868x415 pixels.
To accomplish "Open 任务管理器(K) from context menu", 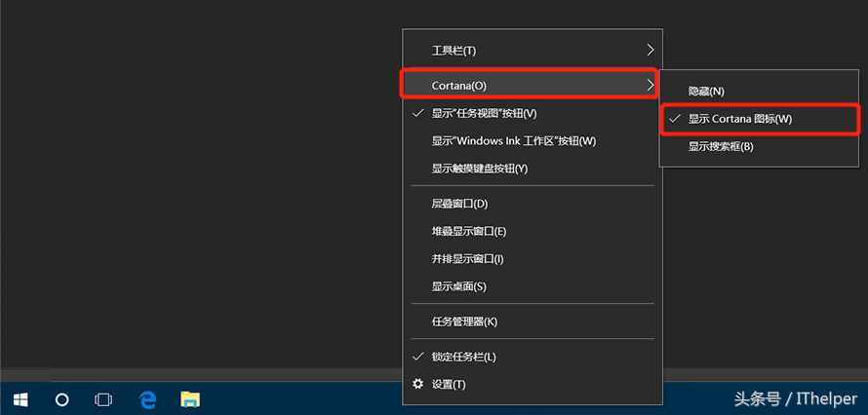I will [x=464, y=321].
